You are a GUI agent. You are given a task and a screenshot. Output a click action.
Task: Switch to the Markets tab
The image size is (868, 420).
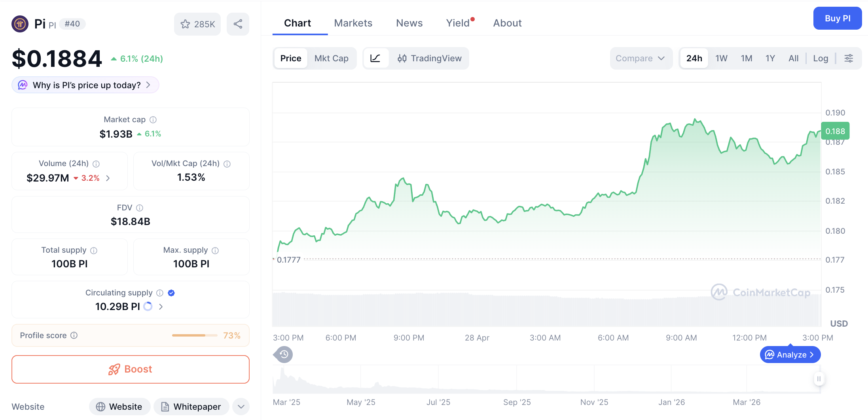[353, 23]
